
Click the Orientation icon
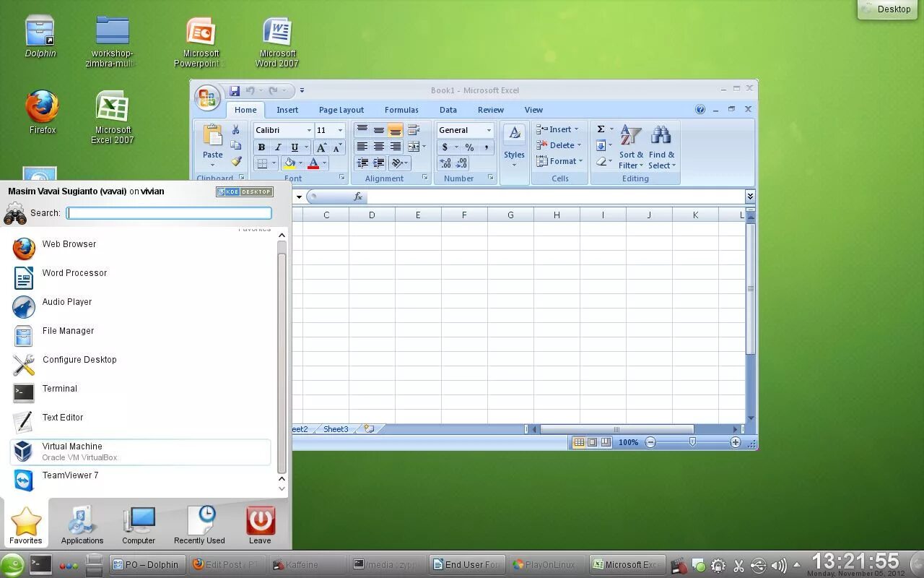click(x=397, y=163)
